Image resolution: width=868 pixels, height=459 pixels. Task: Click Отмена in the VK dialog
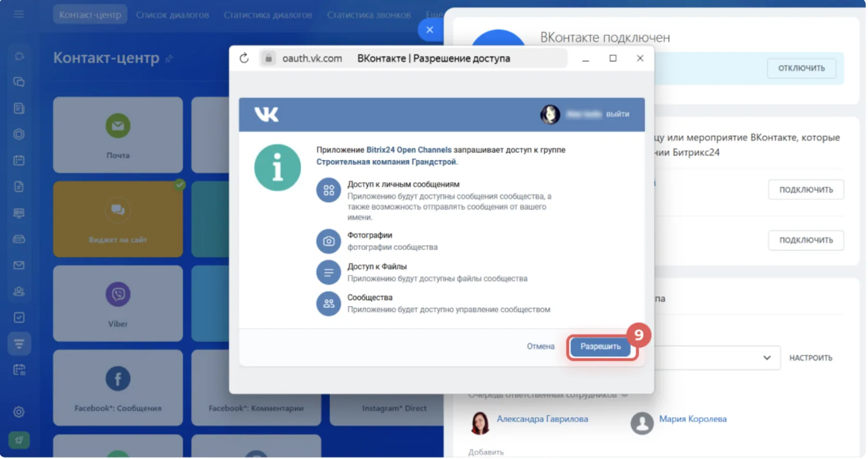pyautogui.click(x=540, y=346)
